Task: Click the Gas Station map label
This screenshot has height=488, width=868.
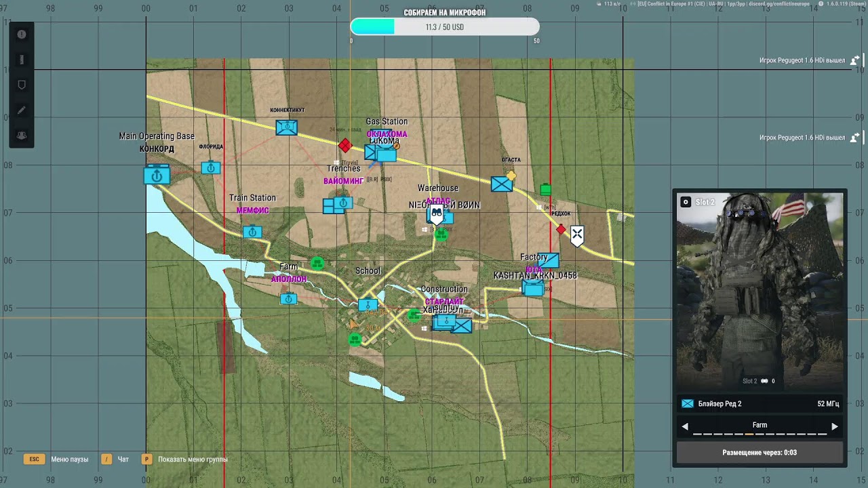Action: click(x=387, y=121)
